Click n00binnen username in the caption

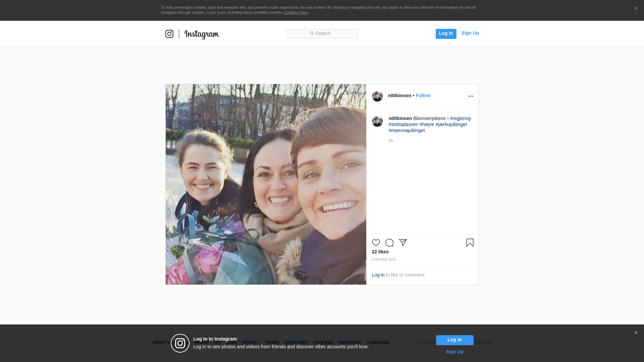(x=400, y=118)
